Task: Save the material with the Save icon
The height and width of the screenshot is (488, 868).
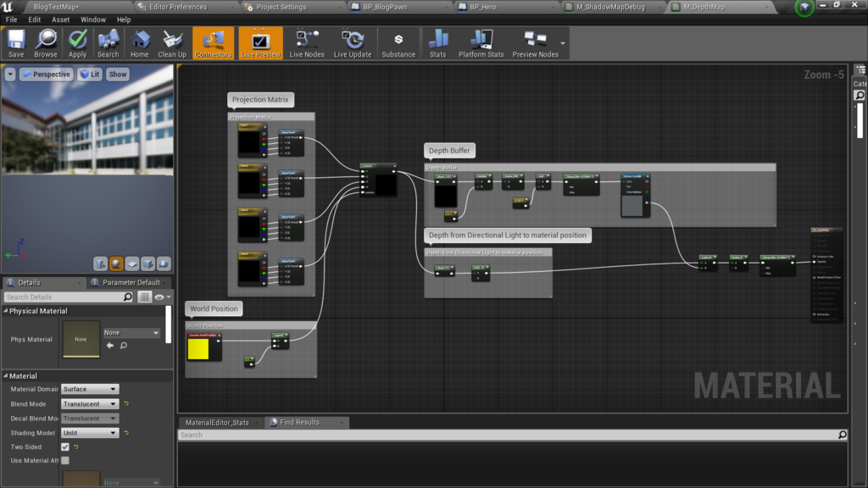Action: pyautogui.click(x=16, y=43)
